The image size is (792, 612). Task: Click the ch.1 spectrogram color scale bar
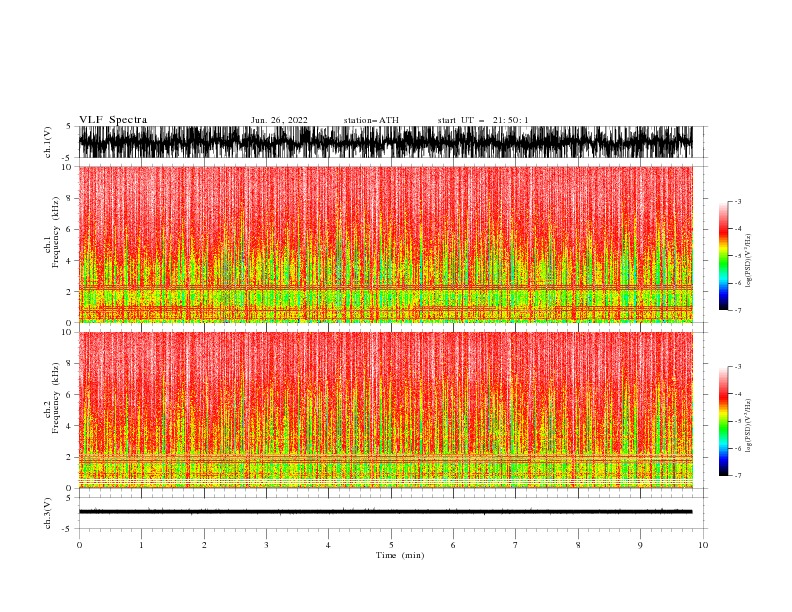click(723, 256)
